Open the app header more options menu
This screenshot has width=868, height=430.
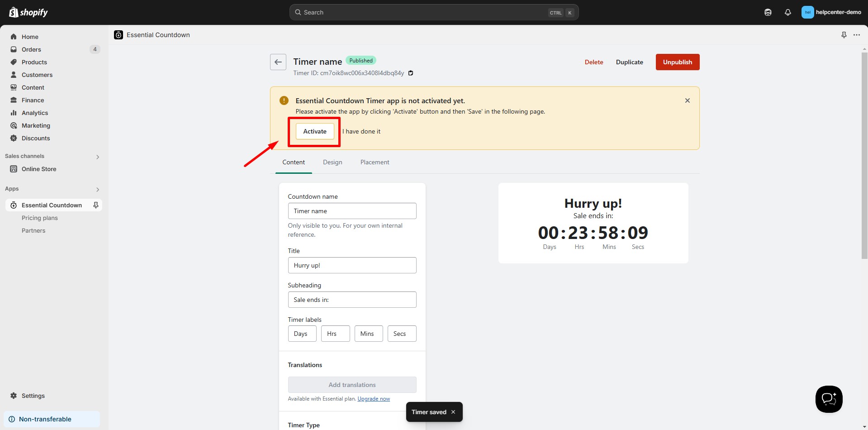[x=857, y=35]
